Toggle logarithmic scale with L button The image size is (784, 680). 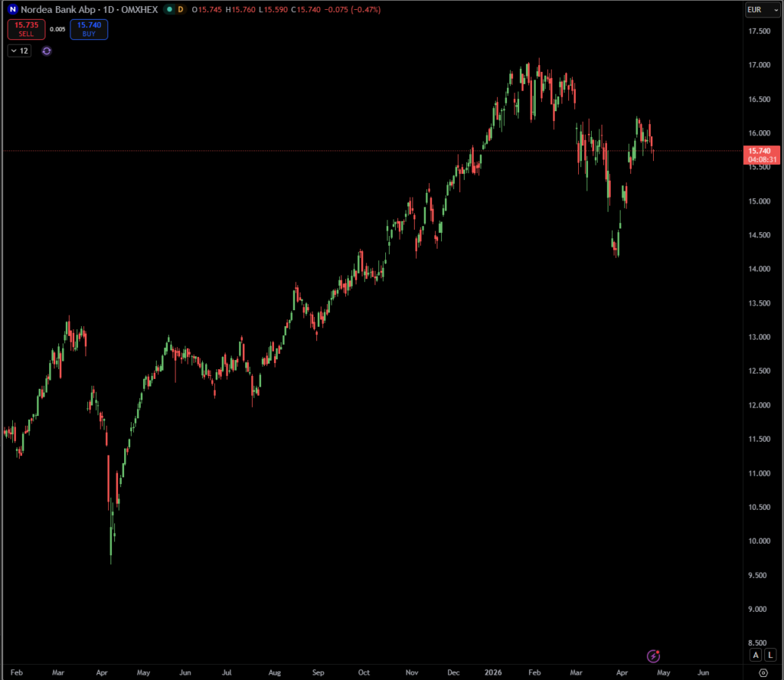769,655
